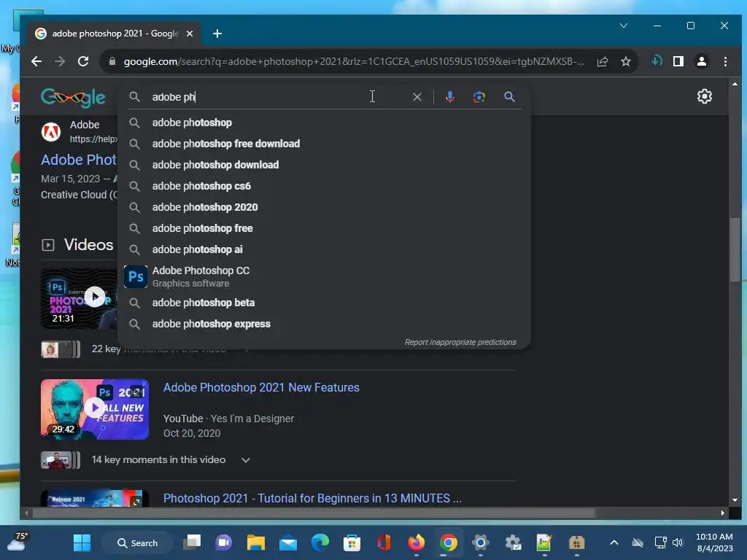Open a new browser tab
The height and width of the screenshot is (560, 747).
217,34
